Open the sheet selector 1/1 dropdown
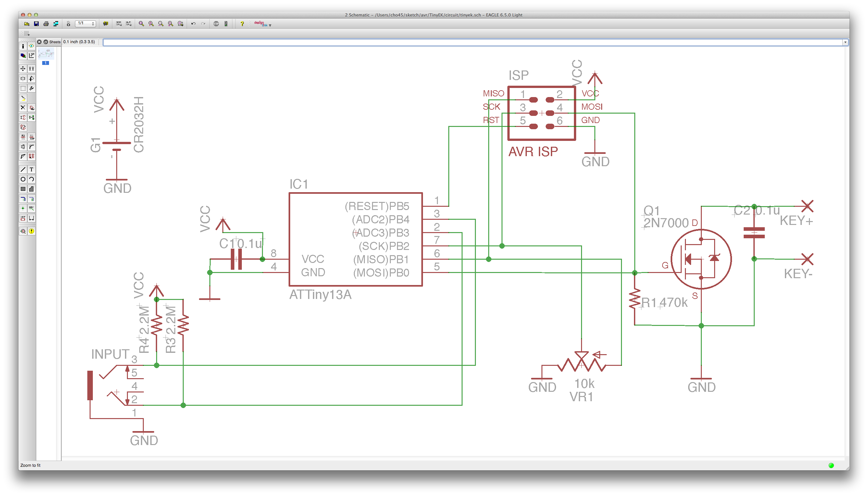 tap(85, 24)
